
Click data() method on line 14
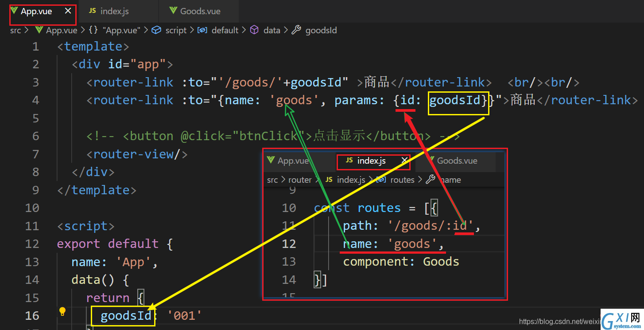93,280
